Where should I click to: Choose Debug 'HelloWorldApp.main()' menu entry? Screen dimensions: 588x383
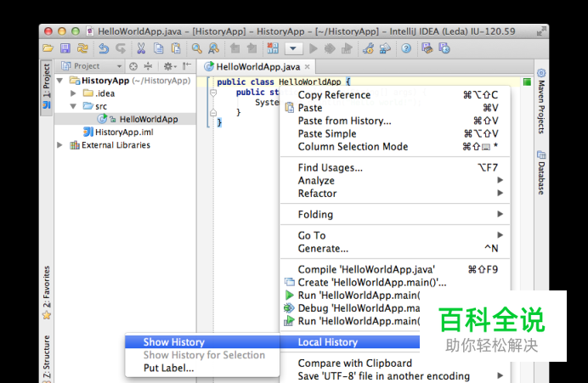pos(350,308)
